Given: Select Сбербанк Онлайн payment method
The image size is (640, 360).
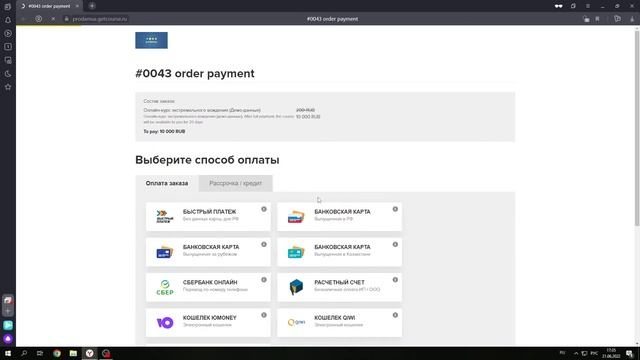Looking at the screenshot, I should (208, 287).
